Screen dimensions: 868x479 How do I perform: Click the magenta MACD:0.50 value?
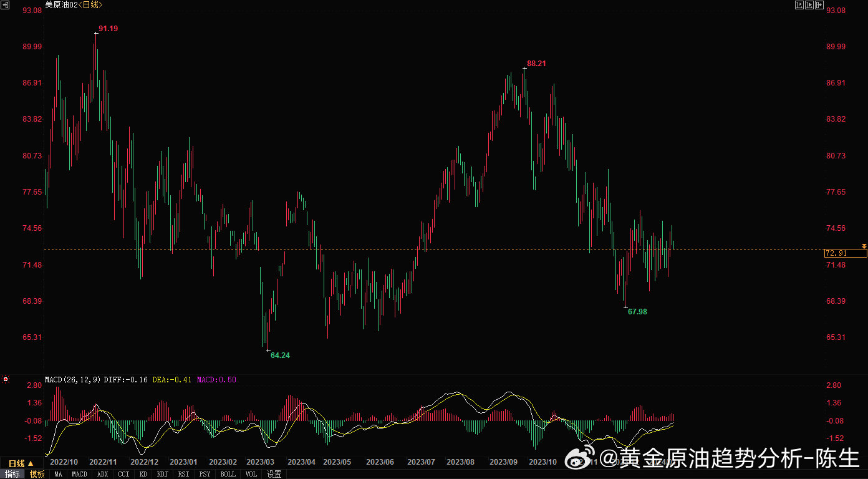pyautogui.click(x=217, y=379)
